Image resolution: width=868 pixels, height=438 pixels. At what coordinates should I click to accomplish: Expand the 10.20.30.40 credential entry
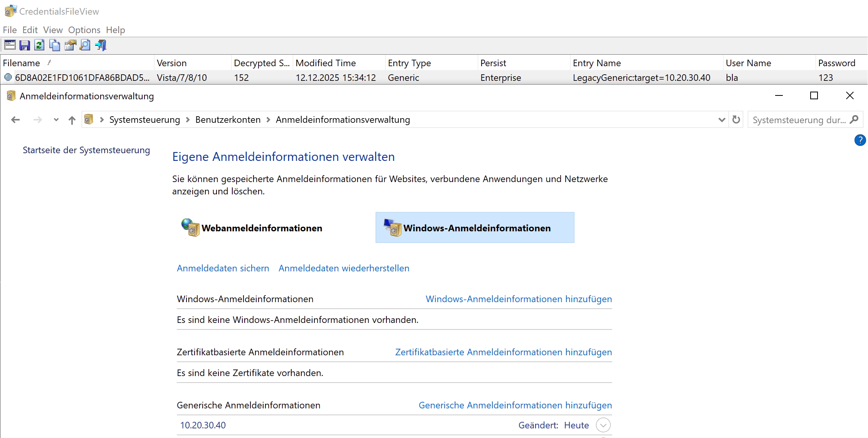pos(603,425)
